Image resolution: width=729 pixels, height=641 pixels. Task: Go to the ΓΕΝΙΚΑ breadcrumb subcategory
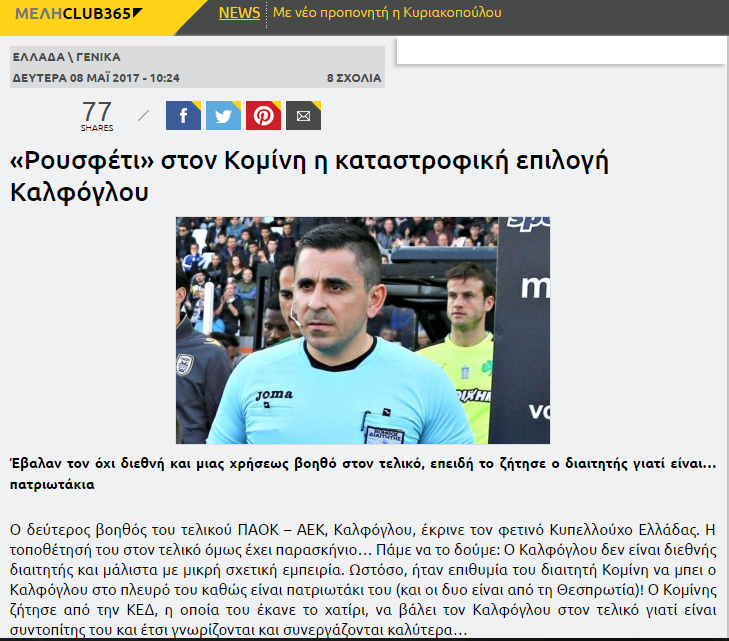click(x=98, y=57)
